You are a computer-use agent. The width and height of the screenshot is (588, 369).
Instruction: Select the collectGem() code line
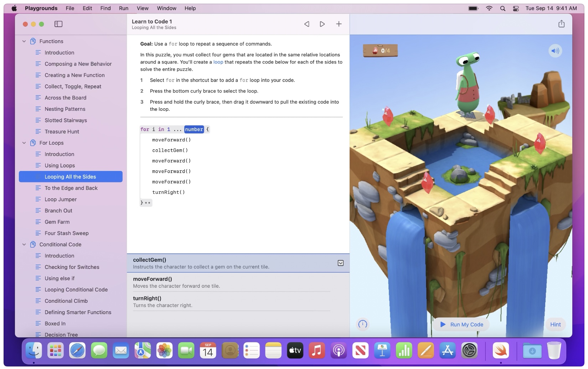(x=170, y=150)
